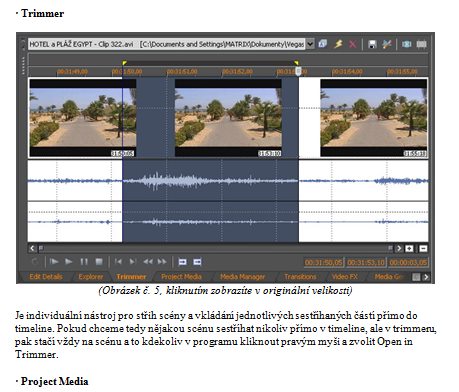459x392 pixels.
Task: Click the selection start time 00:31:50,05
Action: pyautogui.click(x=323, y=263)
